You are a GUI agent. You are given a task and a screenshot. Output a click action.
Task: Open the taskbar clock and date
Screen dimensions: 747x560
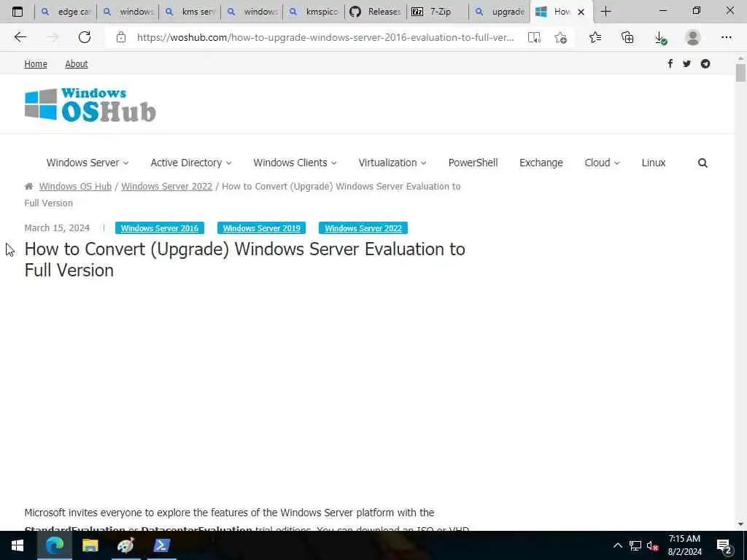(x=684, y=545)
